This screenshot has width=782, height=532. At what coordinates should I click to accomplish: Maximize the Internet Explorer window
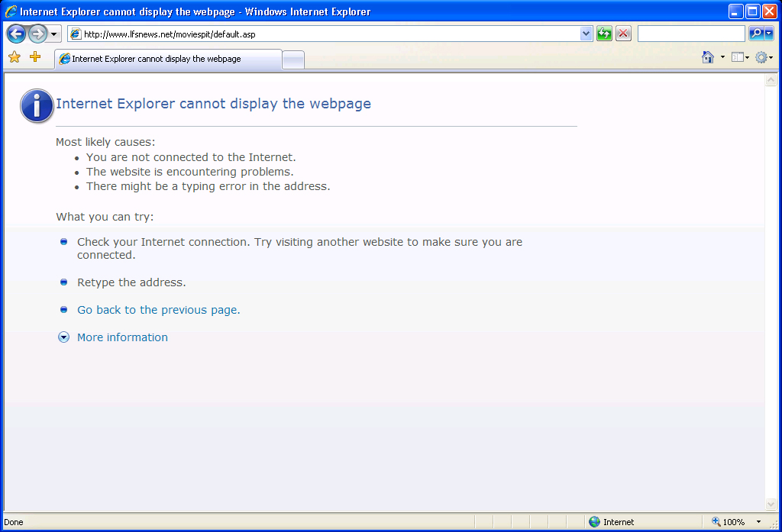pyautogui.click(x=752, y=11)
